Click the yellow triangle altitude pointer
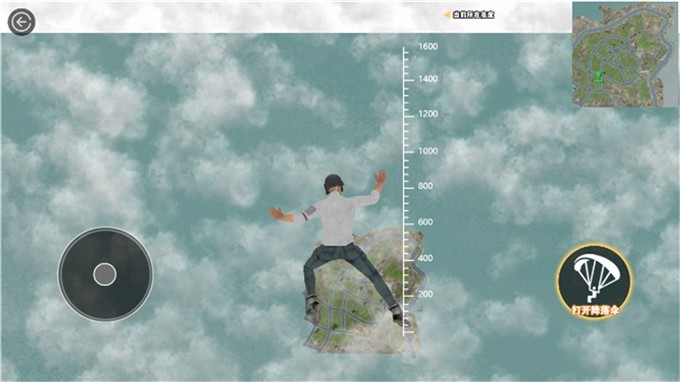Screen dimensions: 680x382 [x=447, y=15]
